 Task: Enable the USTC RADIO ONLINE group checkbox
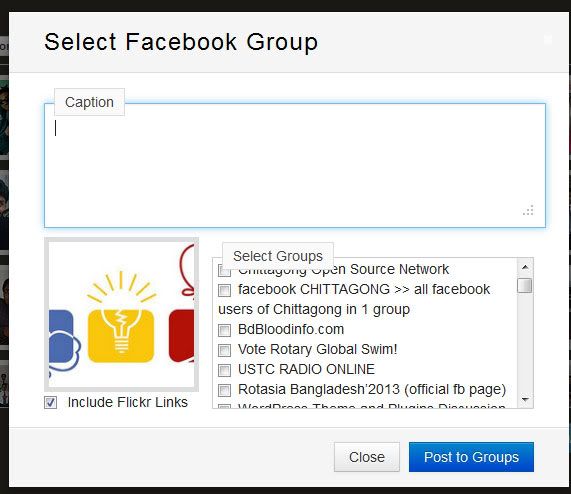[224, 371]
